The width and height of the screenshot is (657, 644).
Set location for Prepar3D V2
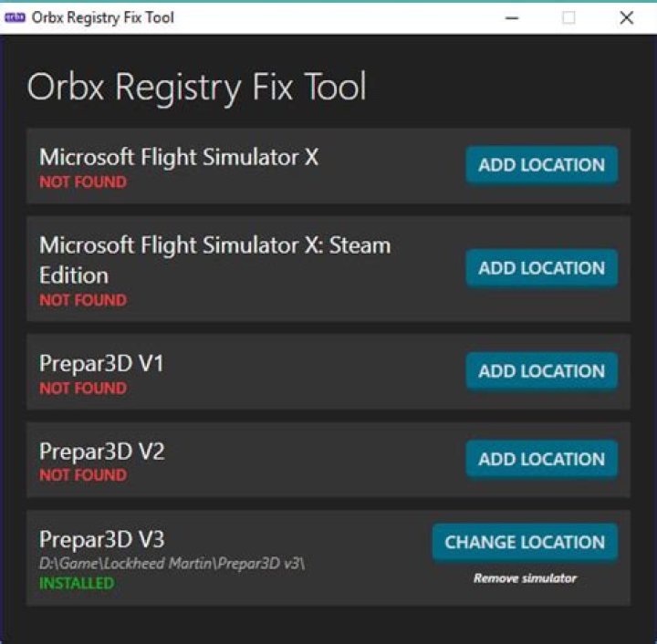tap(541, 459)
